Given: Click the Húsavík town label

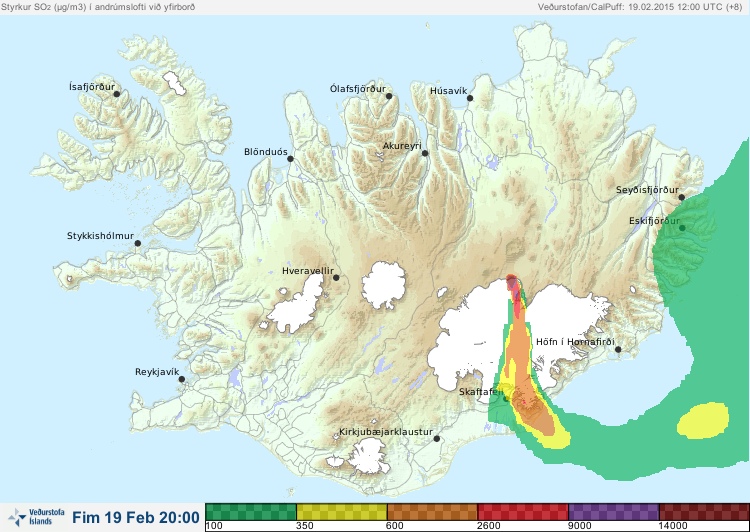Looking at the screenshot, I should point(449,91).
